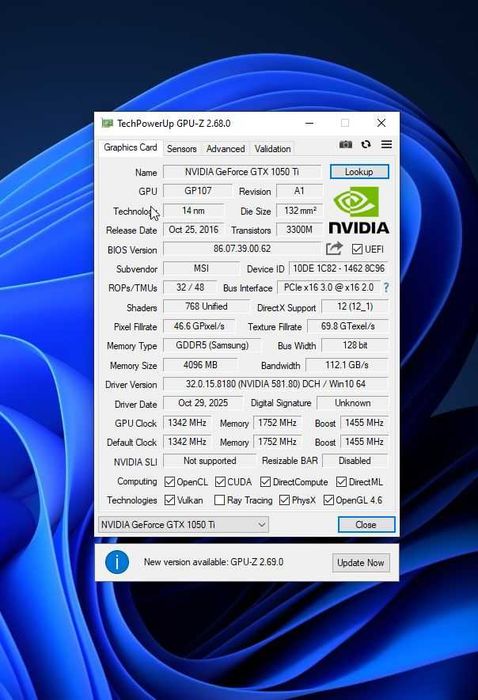Click the Default Clock row Memory field 1752 MHz

click(277, 442)
